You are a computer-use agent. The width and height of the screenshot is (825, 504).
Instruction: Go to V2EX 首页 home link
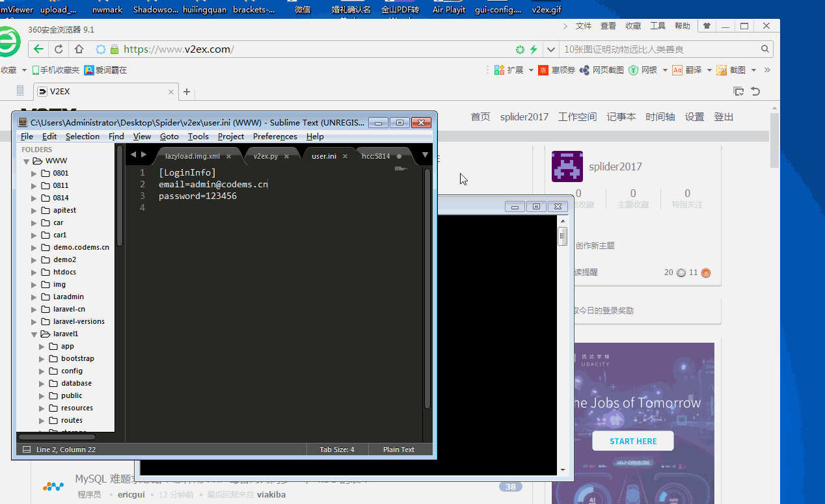tap(480, 117)
